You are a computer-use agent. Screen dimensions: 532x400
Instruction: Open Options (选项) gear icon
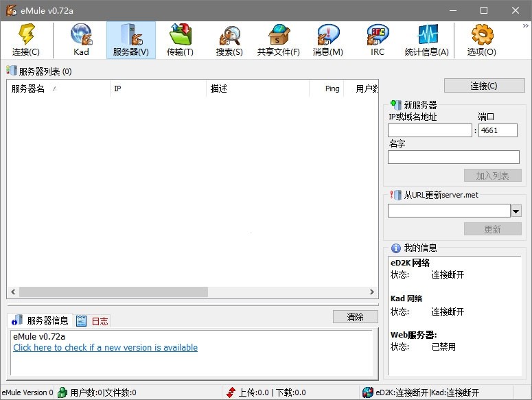click(x=482, y=40)
